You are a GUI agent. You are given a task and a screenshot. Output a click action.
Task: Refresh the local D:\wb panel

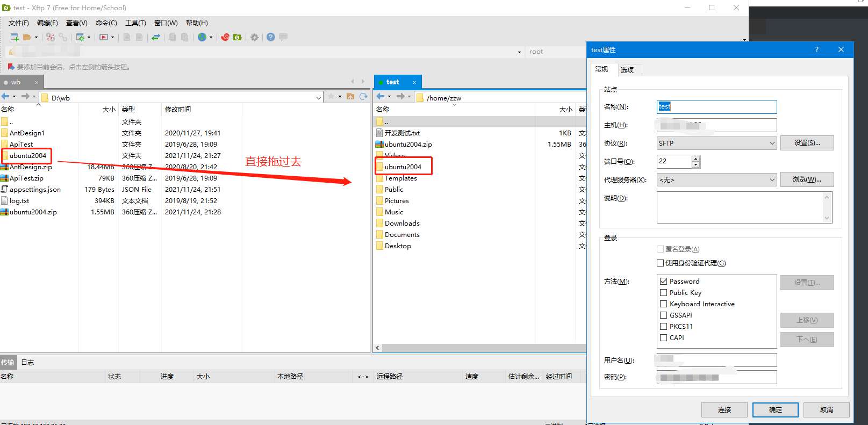tap(363, 96)
